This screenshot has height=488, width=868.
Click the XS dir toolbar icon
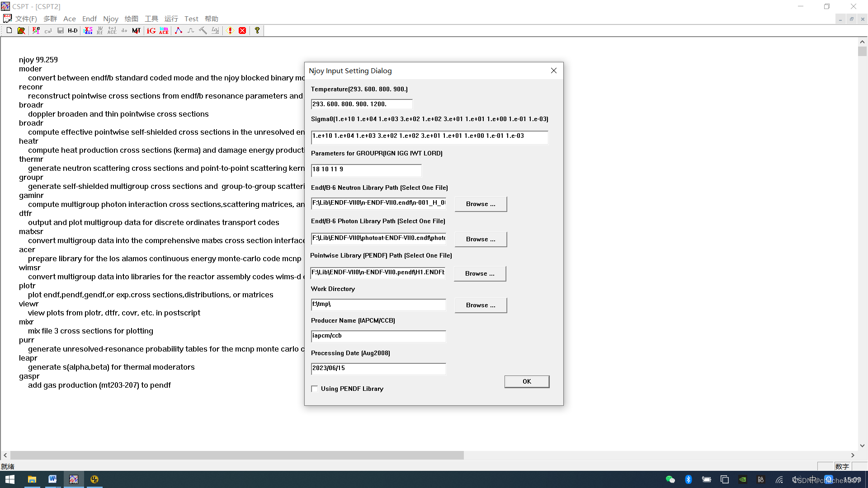(x=88, y=30)
